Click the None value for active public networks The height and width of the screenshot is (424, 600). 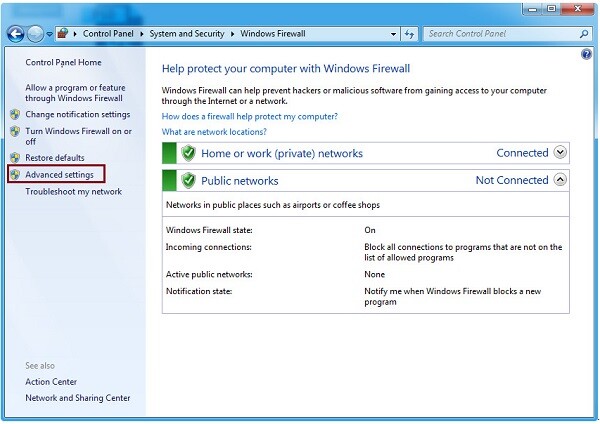click(x=374, y=274)
